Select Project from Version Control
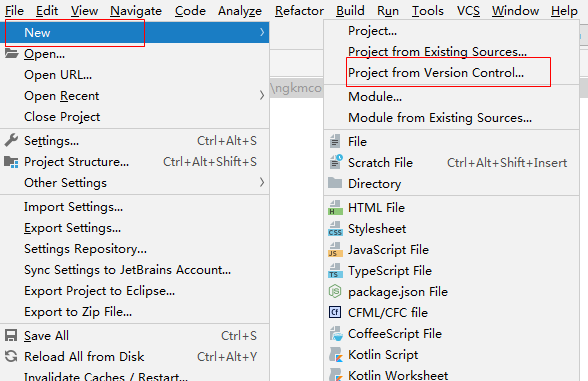 point(436,72)
